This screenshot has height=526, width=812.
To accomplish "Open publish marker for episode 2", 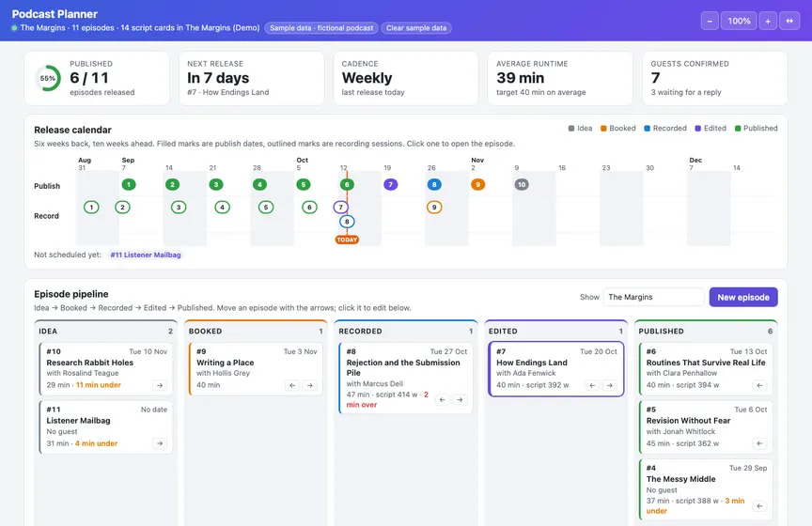I will 172,184.
